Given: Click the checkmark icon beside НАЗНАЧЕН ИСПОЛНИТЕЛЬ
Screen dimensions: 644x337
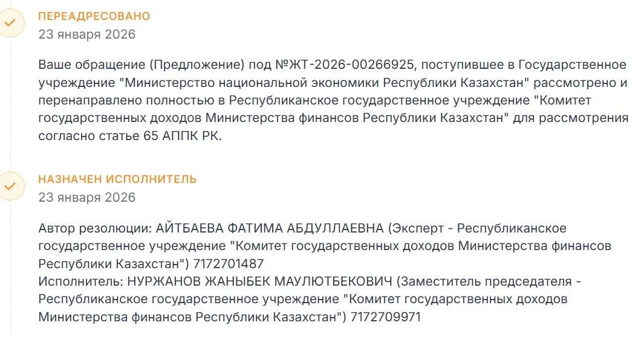Looking at the screenshot, I should click(x=10, y=185).
